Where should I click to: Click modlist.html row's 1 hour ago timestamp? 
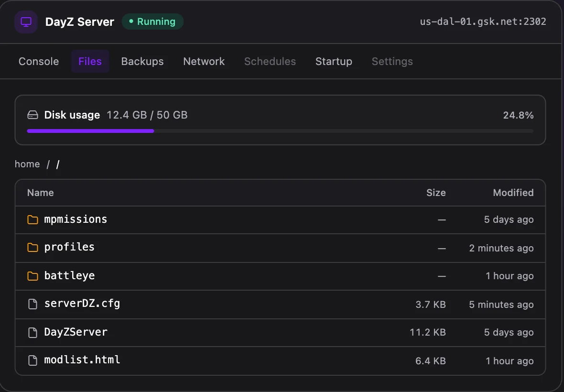(510, 361)
